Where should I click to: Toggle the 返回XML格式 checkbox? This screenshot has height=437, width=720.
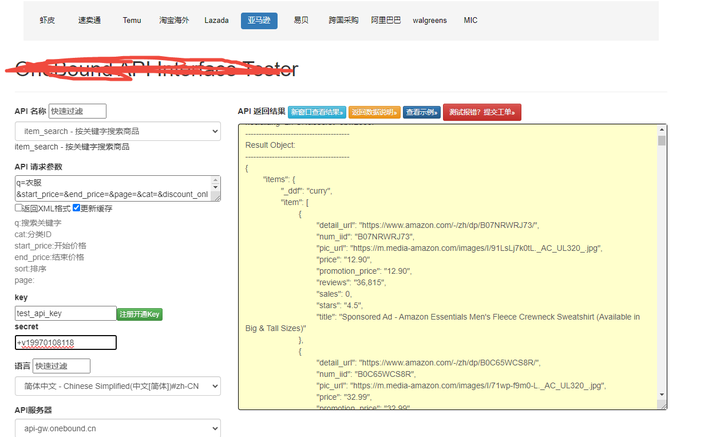tap(18, 208)
